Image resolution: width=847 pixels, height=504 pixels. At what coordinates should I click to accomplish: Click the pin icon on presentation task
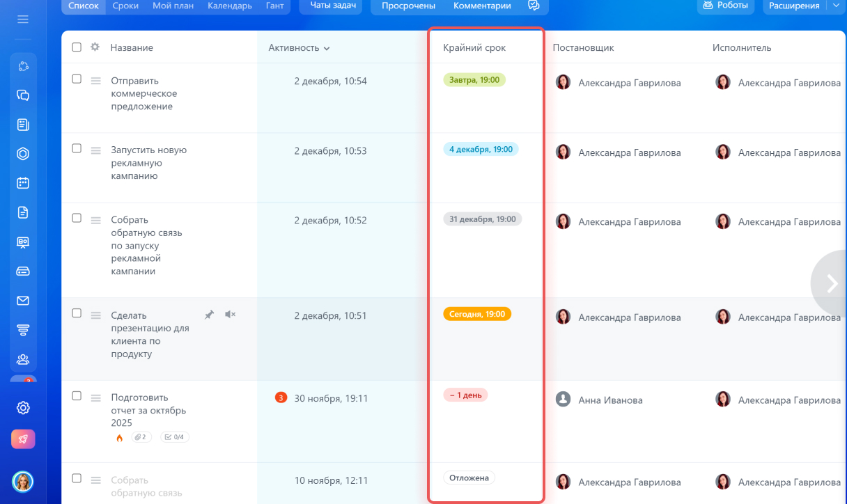[x=209, y=315]
